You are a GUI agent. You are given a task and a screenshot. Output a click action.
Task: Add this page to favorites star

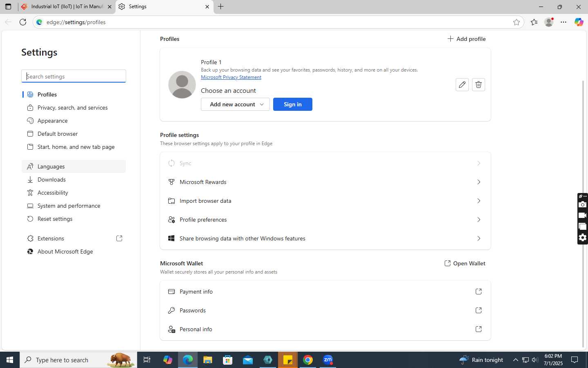click(517, 22)
